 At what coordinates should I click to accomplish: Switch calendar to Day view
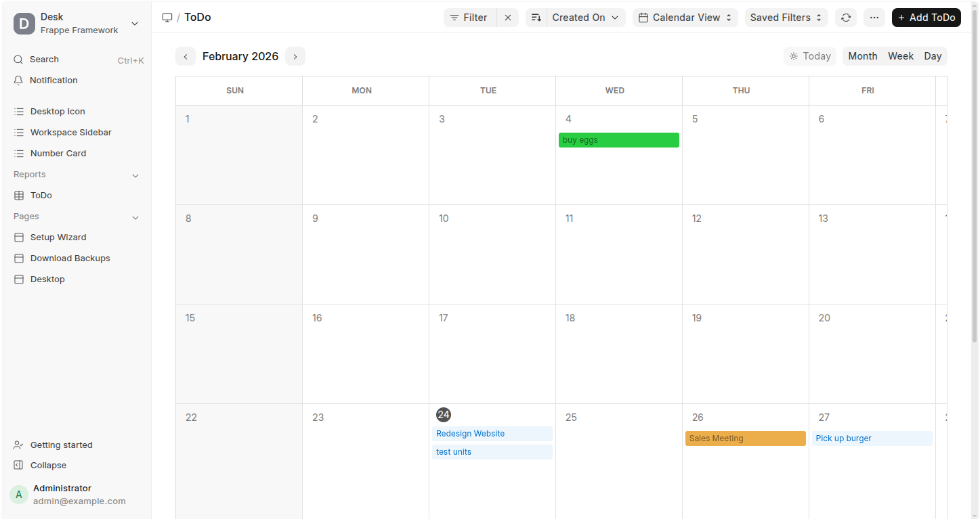pyautogui.click(x=933, y=56)
